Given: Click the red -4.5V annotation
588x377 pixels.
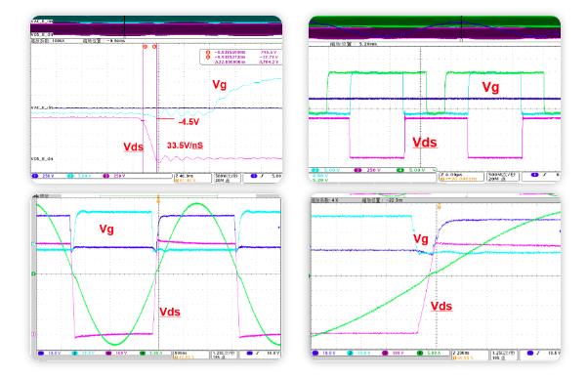Looking at the screenshot, I should [x=189, y=122].
